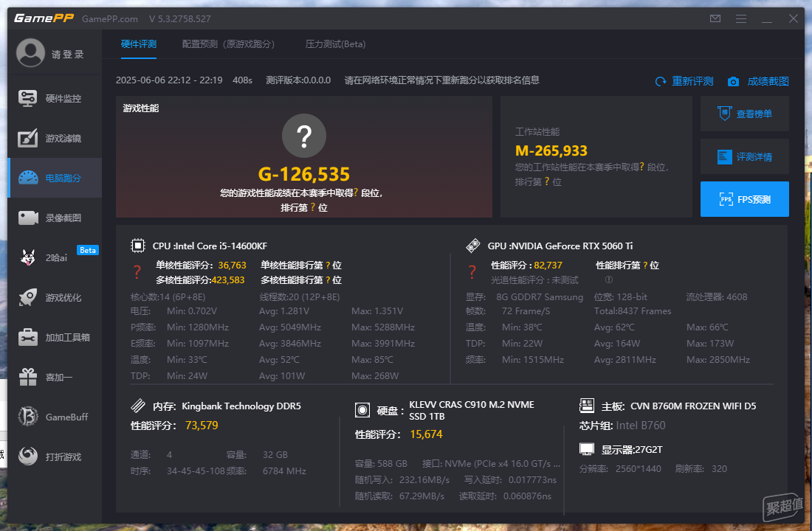This screenshot has width=812, height=531.
Task: Click the motherboard icon beside 主板
Action: [587, 406]
